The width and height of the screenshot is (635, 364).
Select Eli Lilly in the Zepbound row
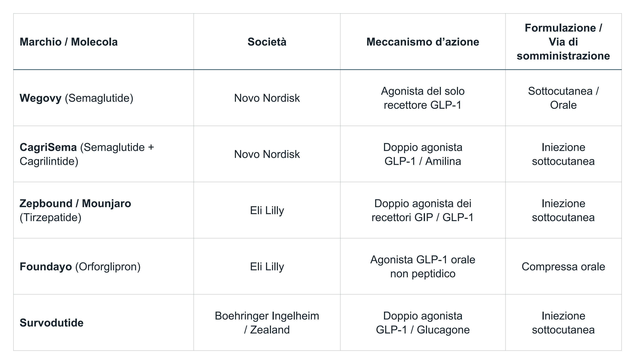pyautogui.click(x=267, y=211)
